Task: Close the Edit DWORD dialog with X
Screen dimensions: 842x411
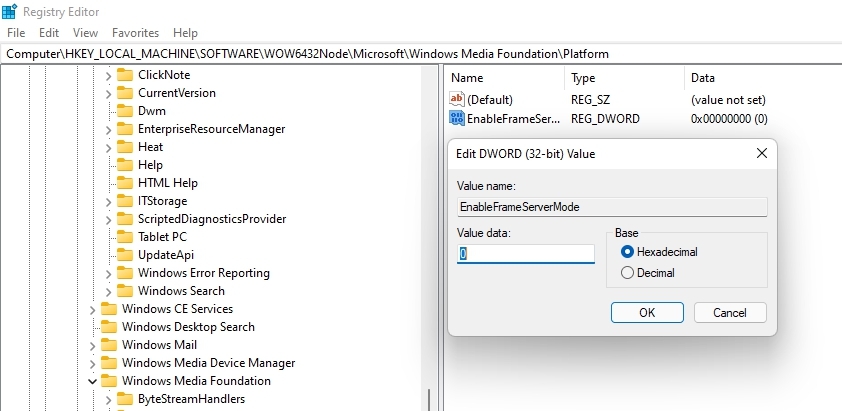Action: [x=762, y=153]
